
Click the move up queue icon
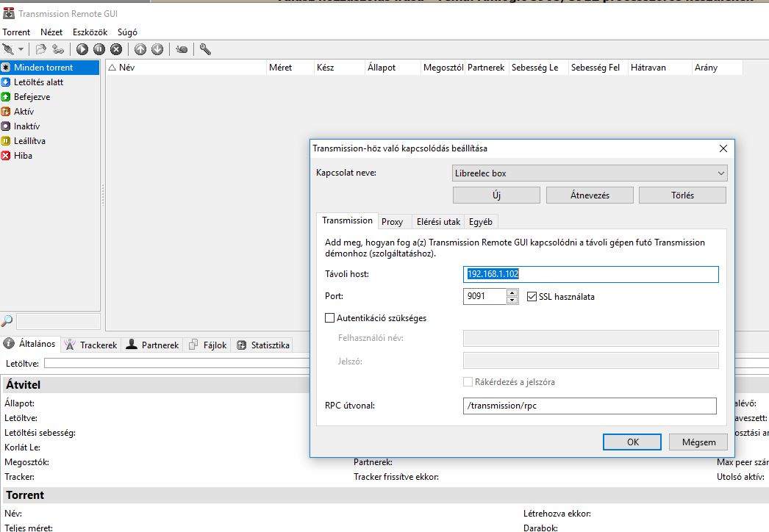[140, 49]
